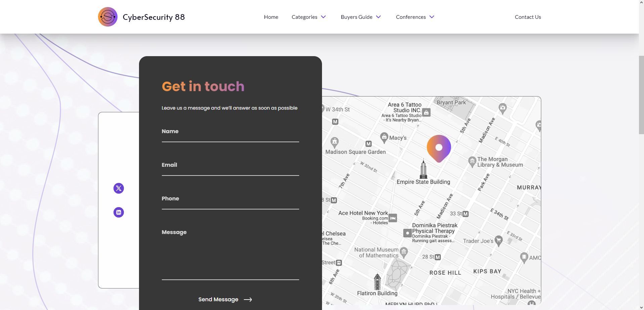The width and height of the screenshot is (644, 310).
Task: Go to the Home page
Action: tap(271, 17)
